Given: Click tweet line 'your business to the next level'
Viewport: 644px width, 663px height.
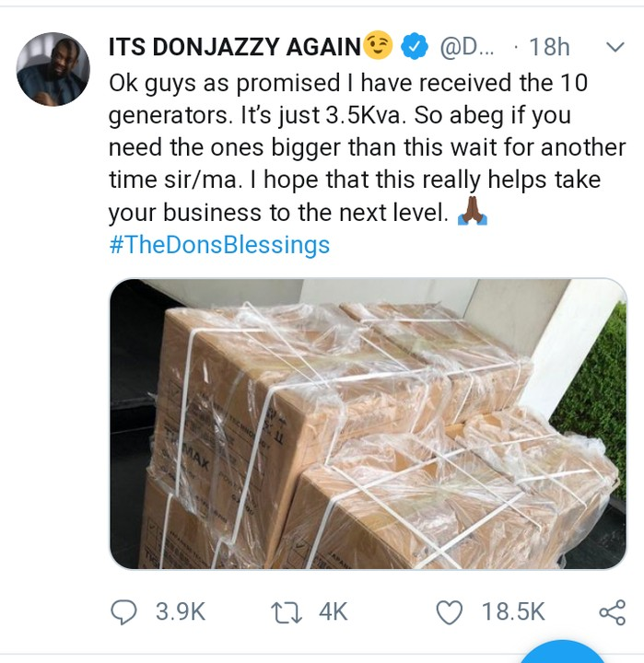Looking at the screenshot, I should tap(277, 214).
